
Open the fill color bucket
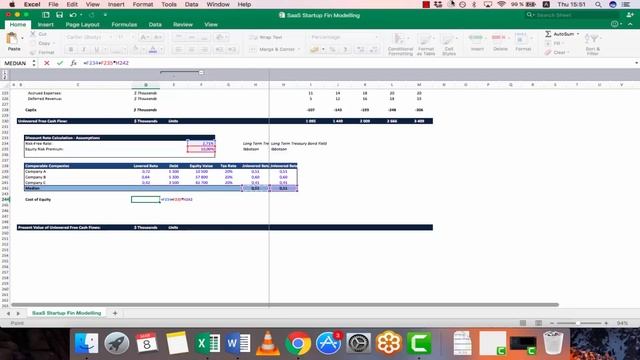(x=136, y=50)
